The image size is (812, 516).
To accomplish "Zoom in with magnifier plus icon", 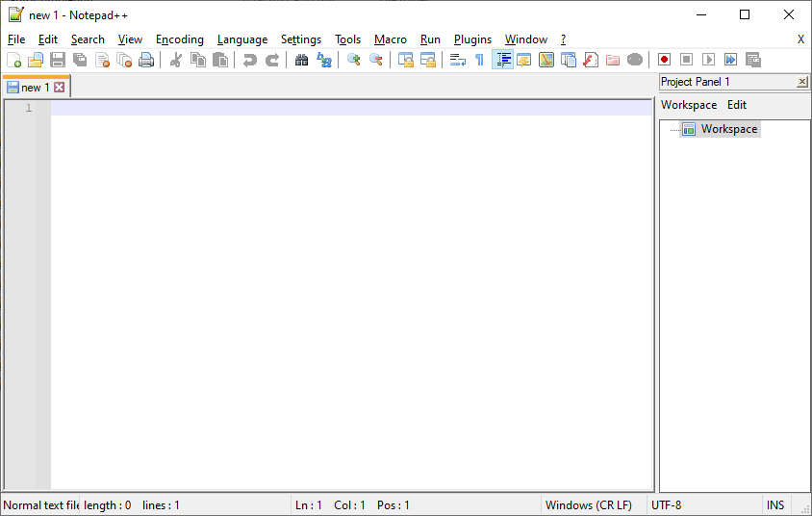I will (354, 60).
